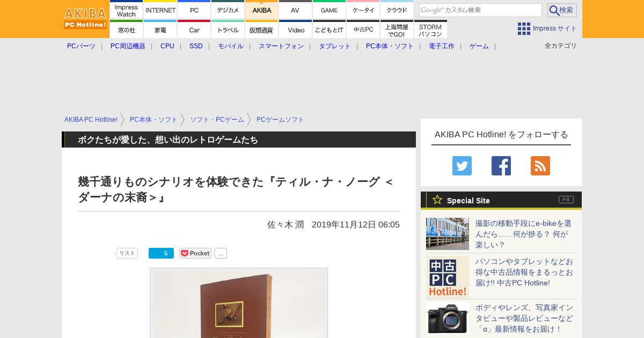Click ソフト・PCゲーム breadcrumb link
Viewport: 644px width, 338px height.
217,120
